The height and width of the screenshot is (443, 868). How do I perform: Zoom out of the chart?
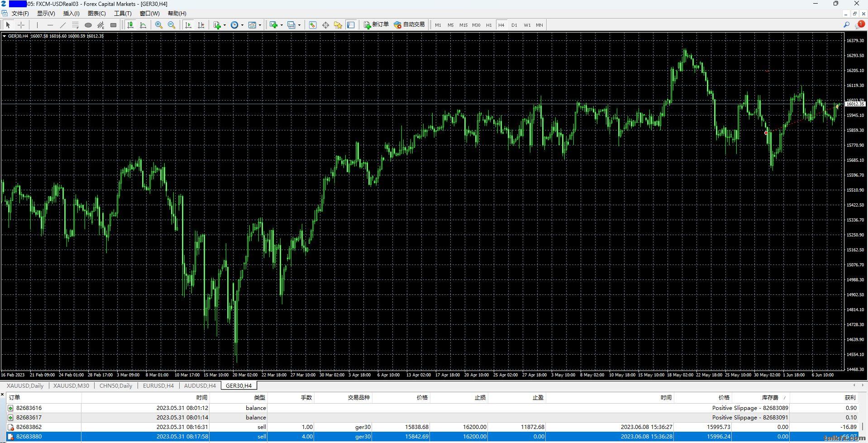(172, 25)
